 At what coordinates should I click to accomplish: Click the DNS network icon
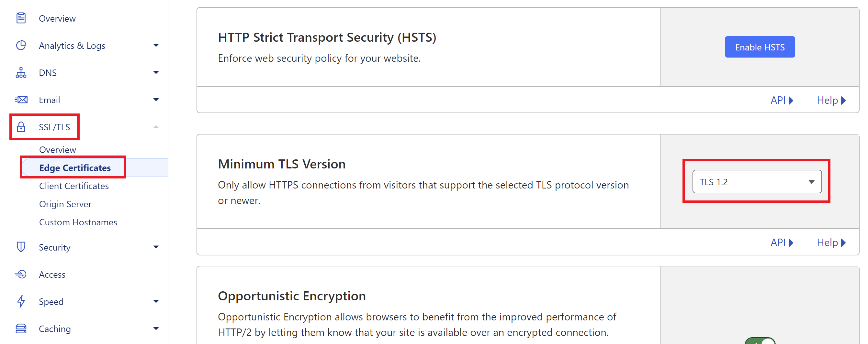coord(21,72)
